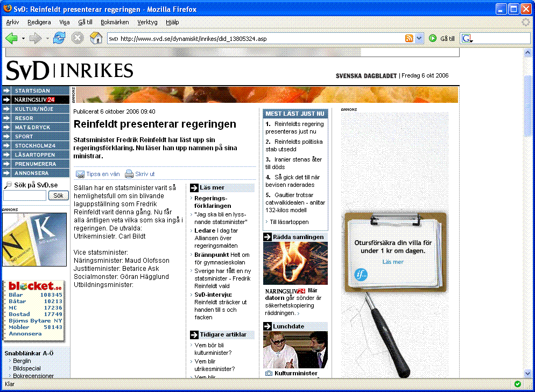
Task: Click the blue if logo in the ad
Action: click(x=361, y=275)
